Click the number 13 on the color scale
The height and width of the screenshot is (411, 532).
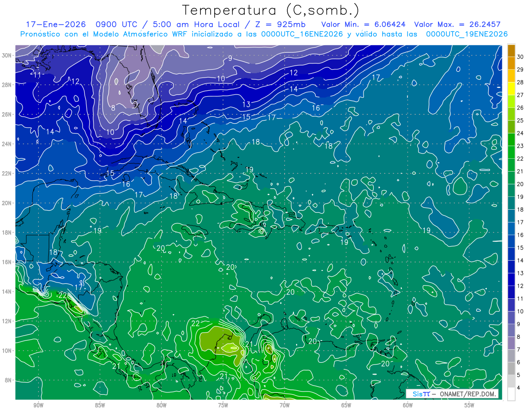520,273
